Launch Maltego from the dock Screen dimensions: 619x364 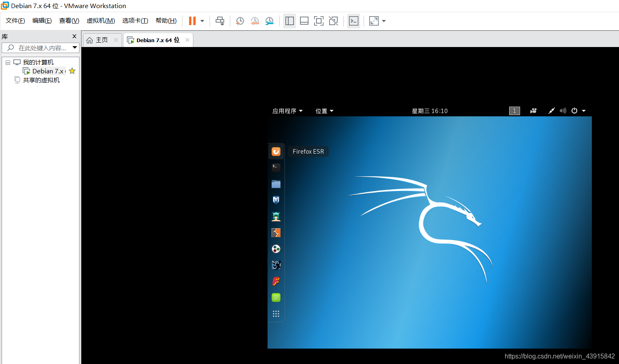pyautogui.click(x=276, y=249)
